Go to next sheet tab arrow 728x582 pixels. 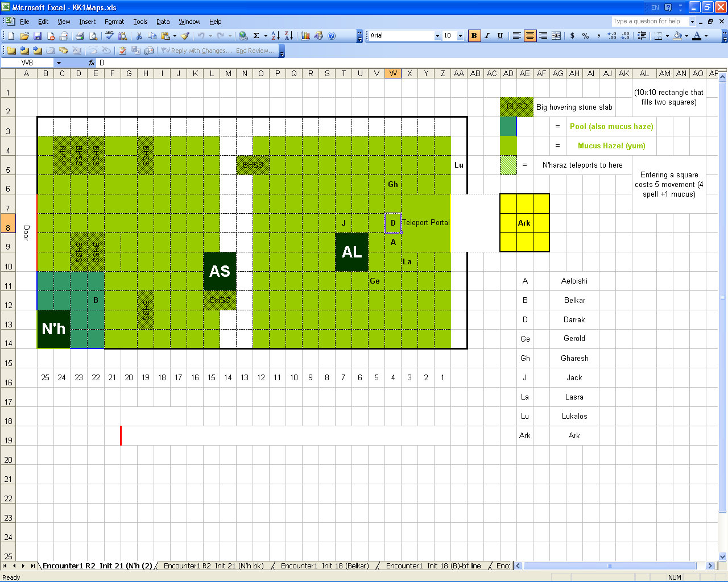tap(23, 566)
